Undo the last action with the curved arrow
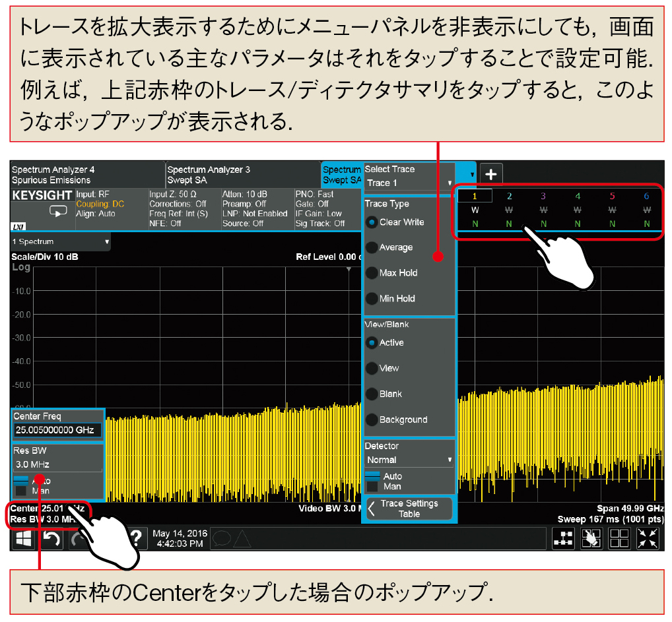672x622 pixels. click(51, 538)
